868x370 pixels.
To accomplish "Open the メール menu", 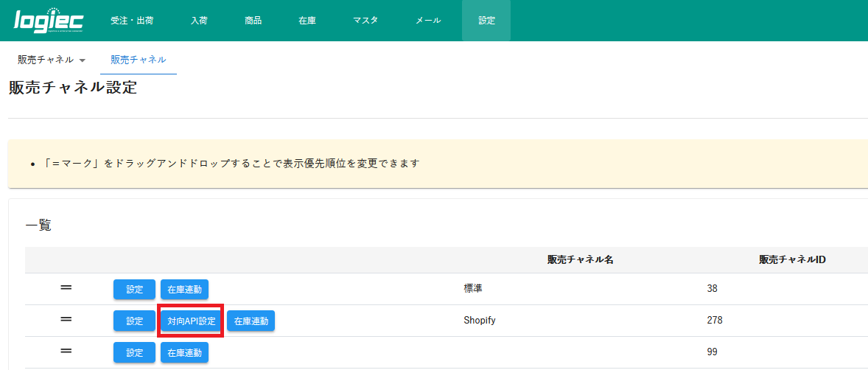I will 428,21.
